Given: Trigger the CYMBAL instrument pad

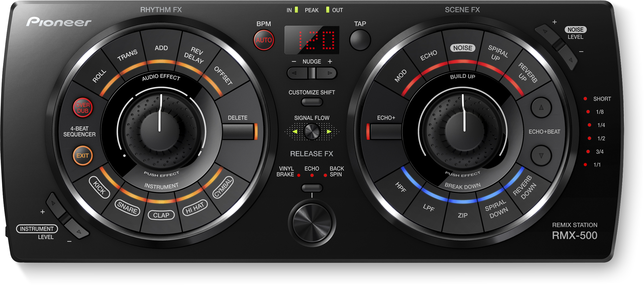Looking at the screenshot, I should click(223, 188).
